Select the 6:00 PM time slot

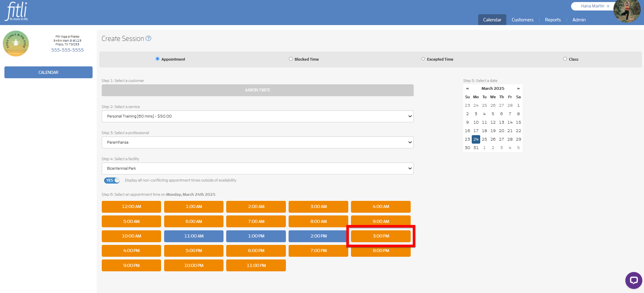click(256, 251)
